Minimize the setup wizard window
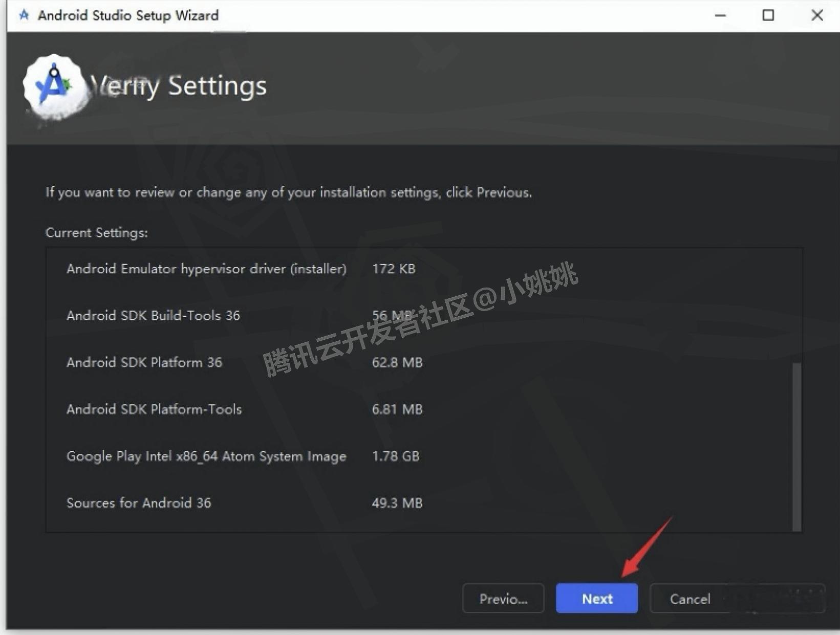The width and height of the screenshot is (840, 635). tap(720, 15)
